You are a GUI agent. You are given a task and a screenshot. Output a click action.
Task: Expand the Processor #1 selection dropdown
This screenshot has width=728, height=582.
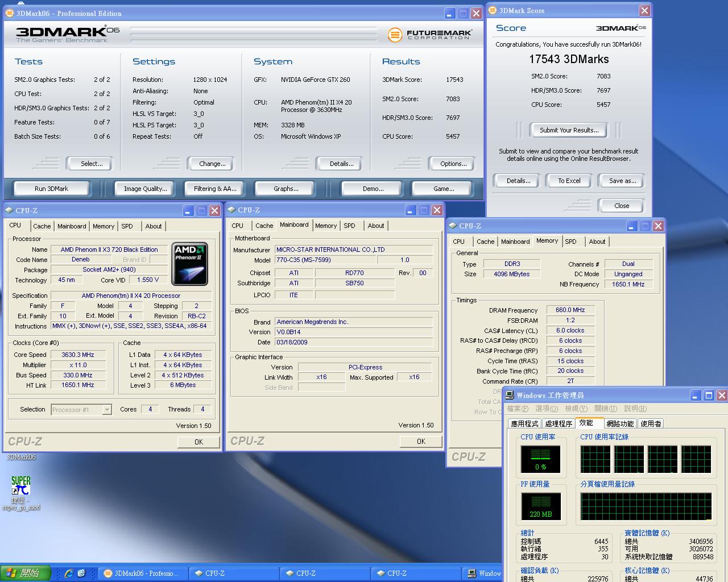click(x=107, y=409)
